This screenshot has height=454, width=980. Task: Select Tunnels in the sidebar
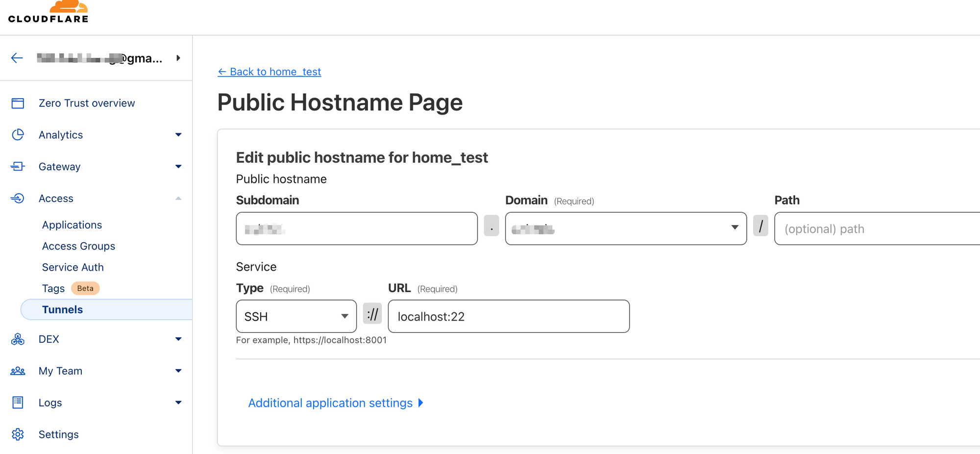pos(106,310)
